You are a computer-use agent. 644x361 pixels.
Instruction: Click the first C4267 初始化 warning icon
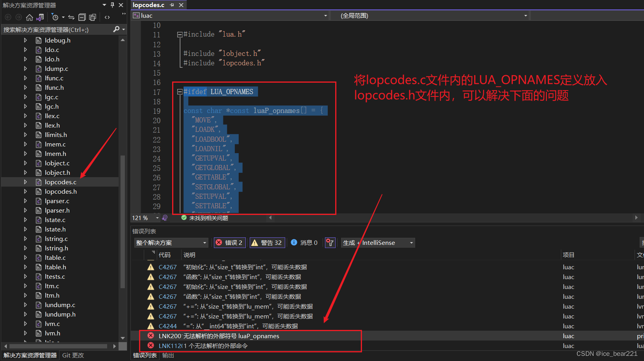150,267
